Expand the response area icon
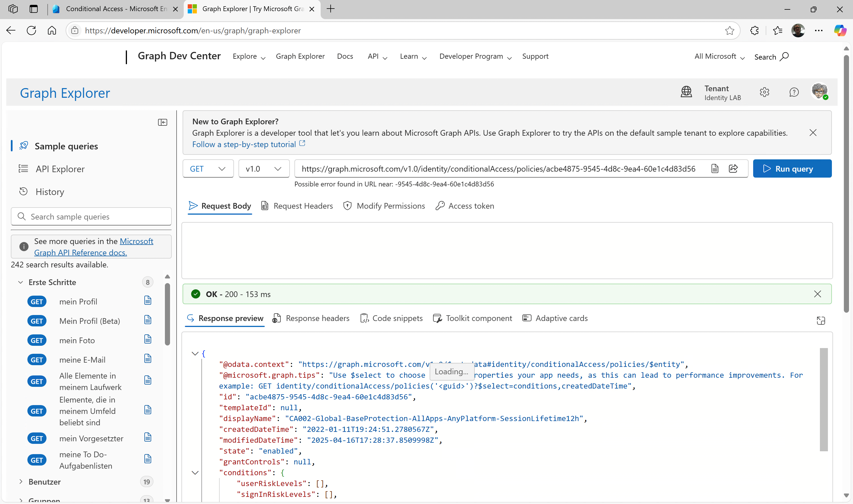The width and height of the screenshot is (853, 504). click(x=821, y=320)
